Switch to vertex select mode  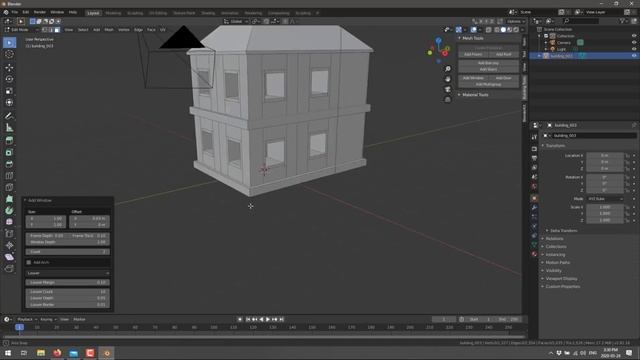point(44,29)
